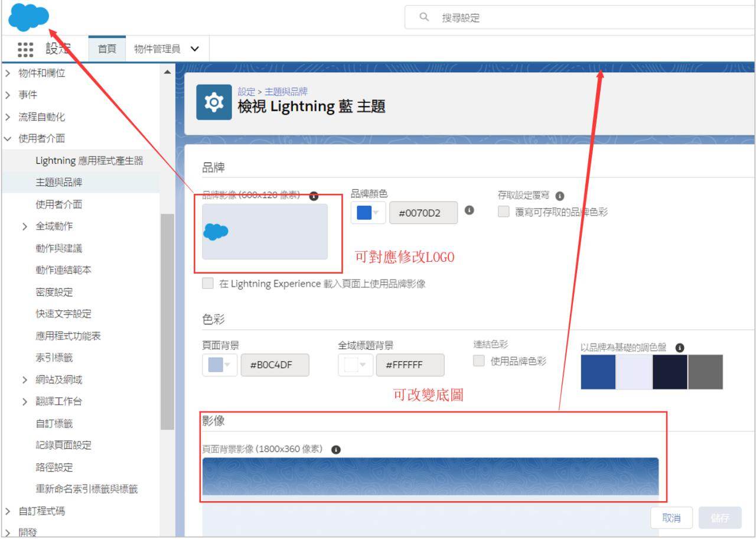Select 主題與品牌 in the sidebar

click(58, 183)
